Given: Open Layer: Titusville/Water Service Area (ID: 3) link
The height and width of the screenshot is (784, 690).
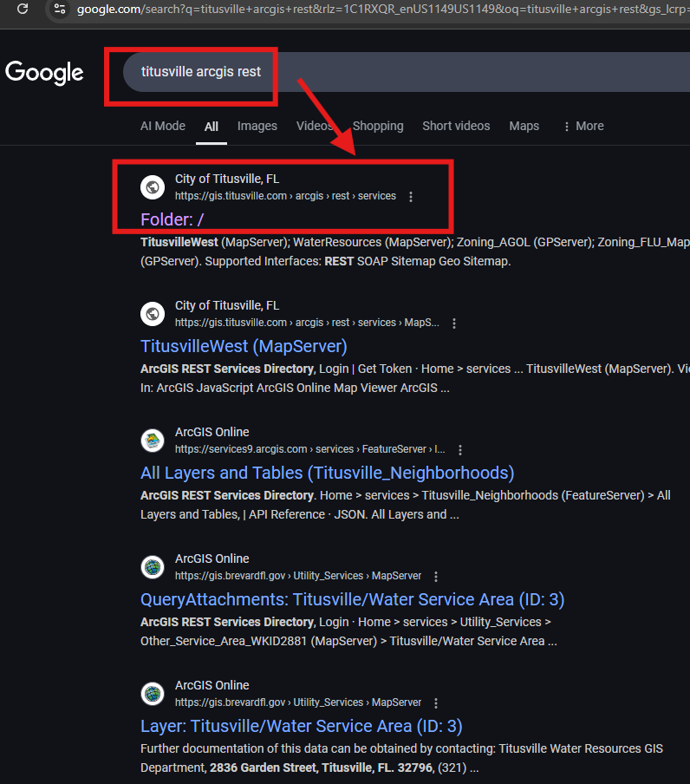Looking at the screenshot, I should [x=302, y=726].
